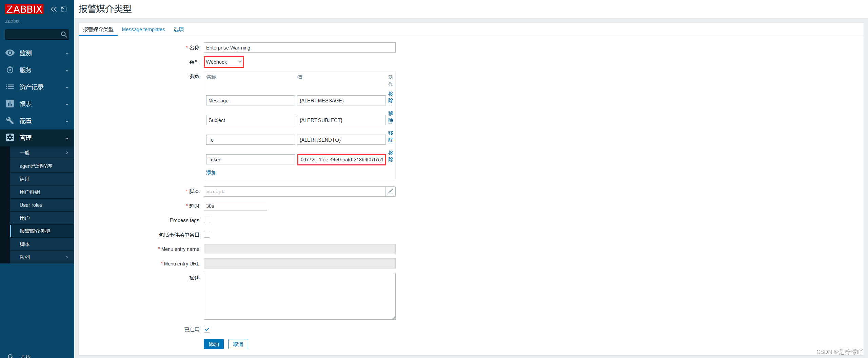868x358 pixels.
Task: Expand the 资产记录 menu section
Action: 37,87
